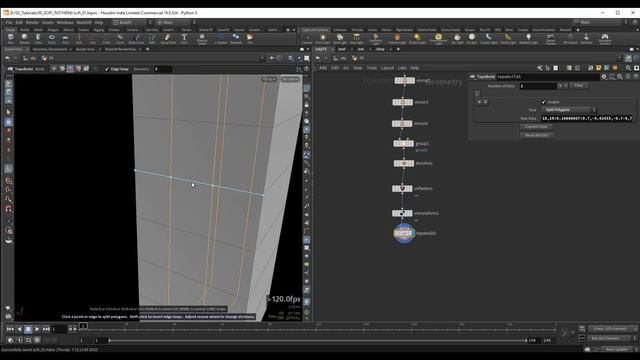The image size is (640, 360).
Task: Click the Raw Edits value field
Action: [587, 118]
